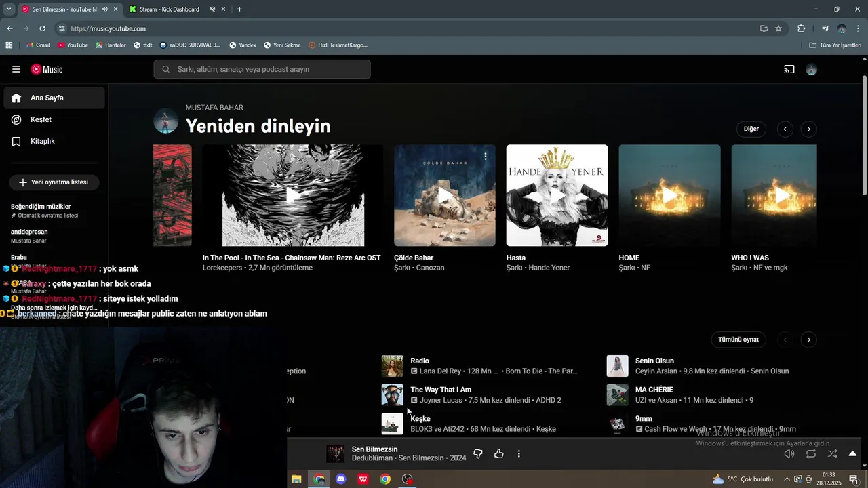The height and width of the screenshot is (488, 868).
Task: Toggle shuffle in player bar
Action: (832, 454)
